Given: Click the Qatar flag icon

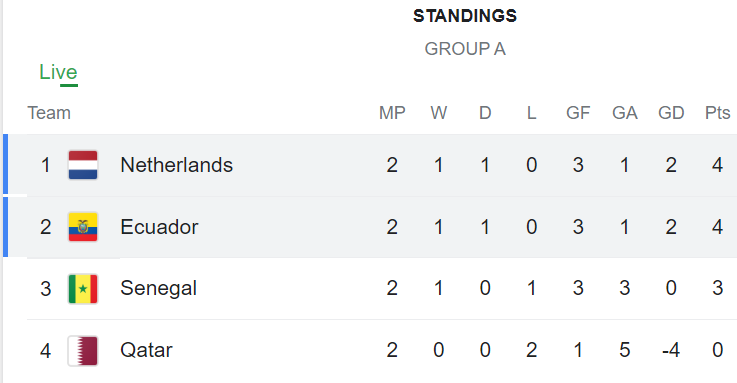Looking at the screenshot, I should click(x=83, y=350).
